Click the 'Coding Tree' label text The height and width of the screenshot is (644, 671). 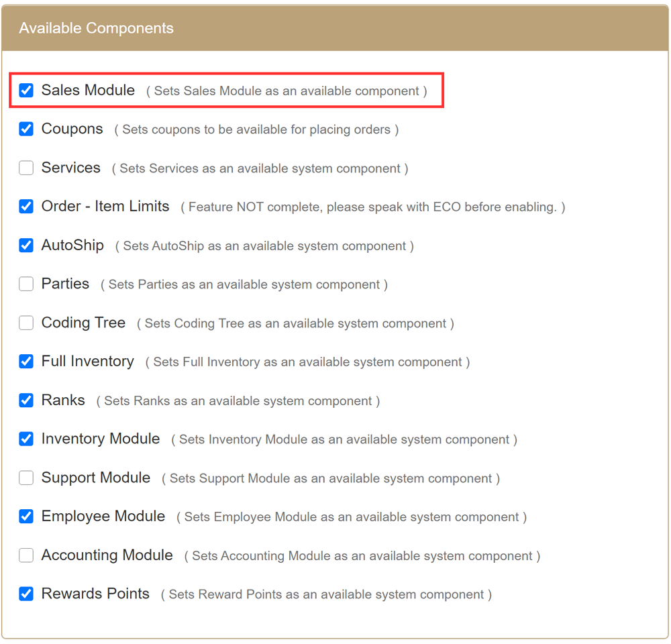point(83,323)
